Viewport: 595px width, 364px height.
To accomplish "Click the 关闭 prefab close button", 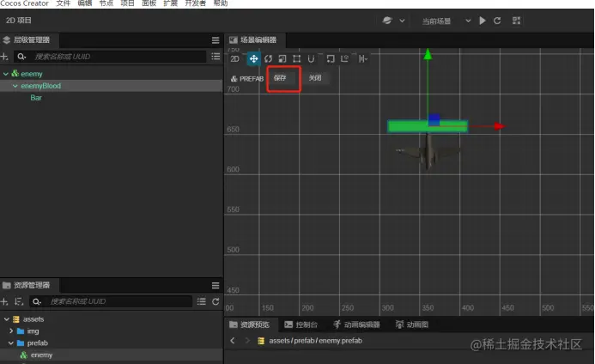I will [315, 78].
